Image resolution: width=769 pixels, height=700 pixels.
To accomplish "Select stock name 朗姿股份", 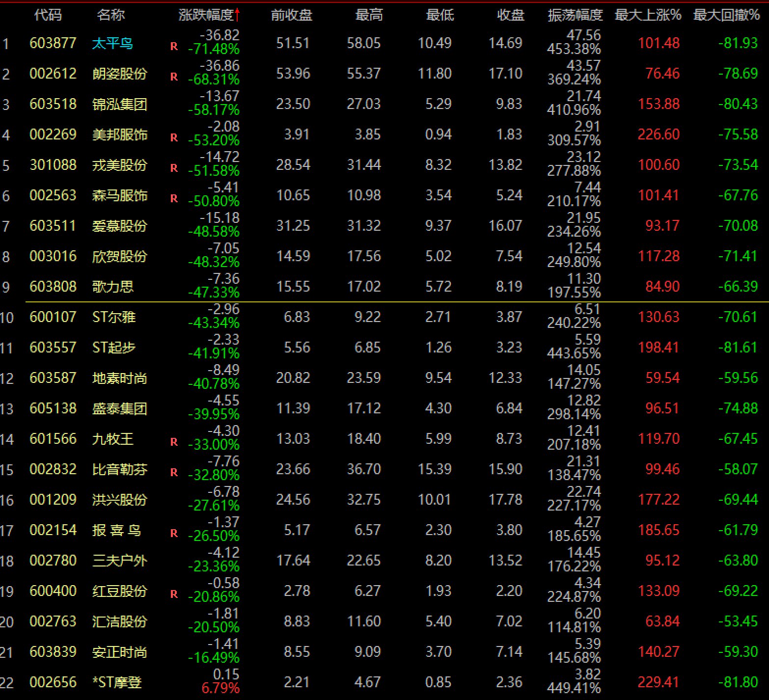I will 120,74.
